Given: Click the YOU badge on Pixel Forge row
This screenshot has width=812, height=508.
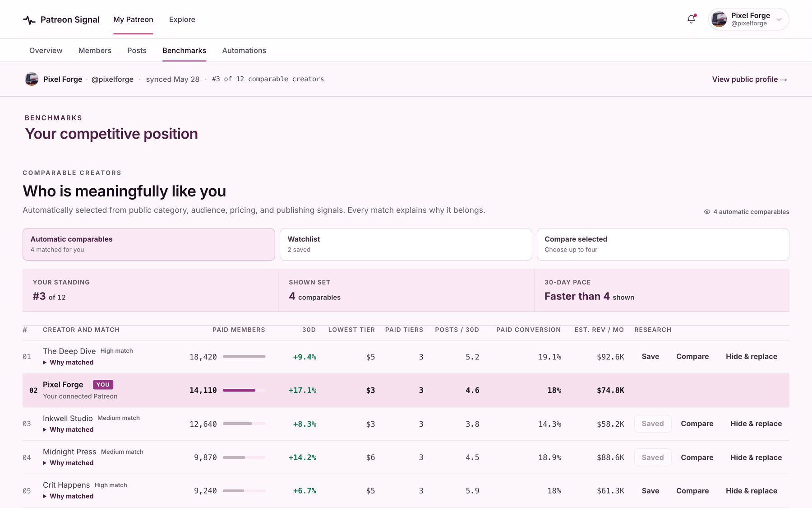Looking at the screenshot, I should 103,385.
